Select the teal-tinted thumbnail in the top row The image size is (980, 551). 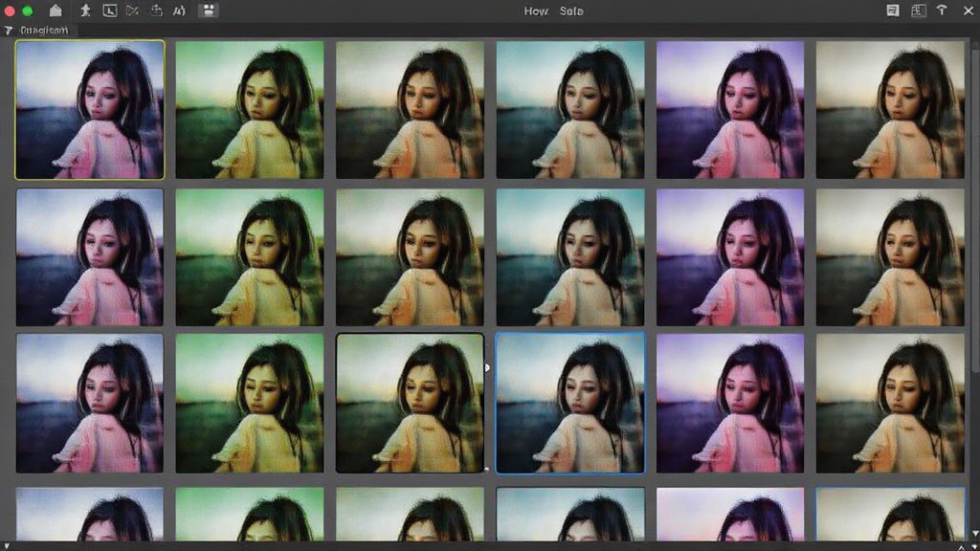[570, 110]
